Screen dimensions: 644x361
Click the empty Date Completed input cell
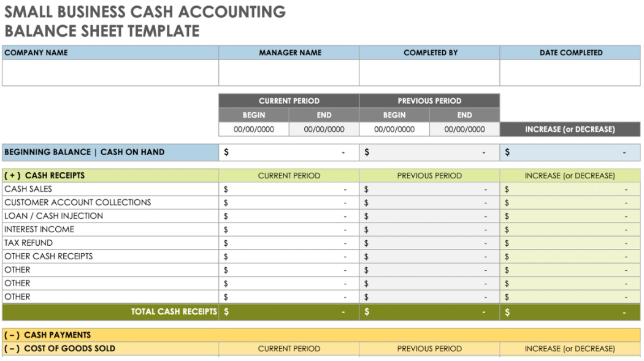pyautogui.click(x=570, y=72)
